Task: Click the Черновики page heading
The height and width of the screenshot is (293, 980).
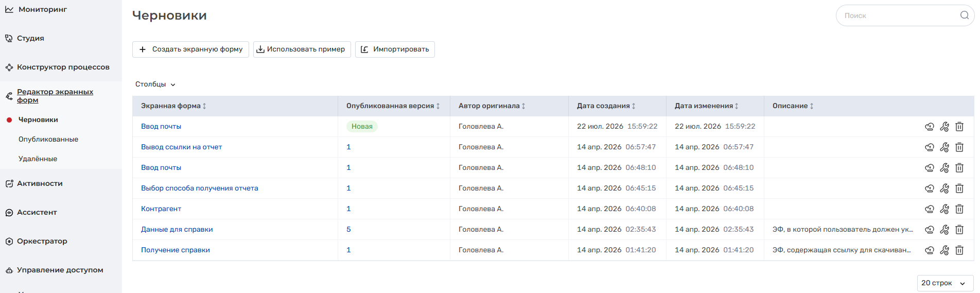Action: [169, 15]
